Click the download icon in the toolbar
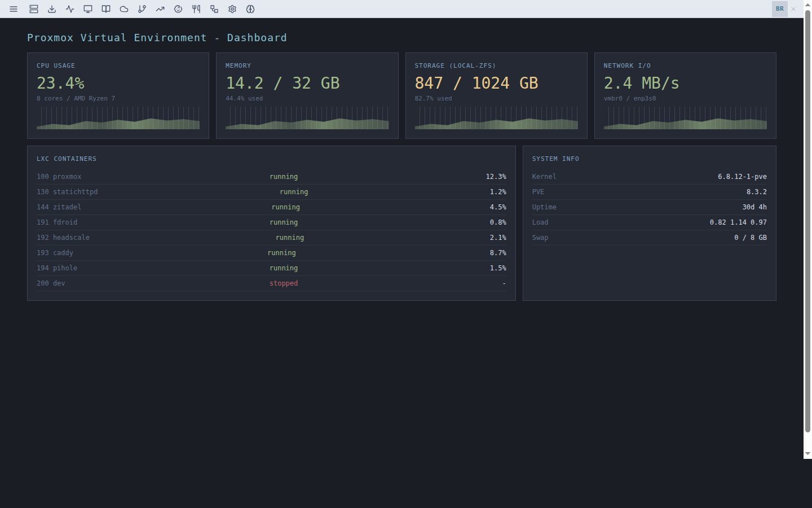Image resolution: width=812 pixels, height=508 pixels. (x=52, y=9)
